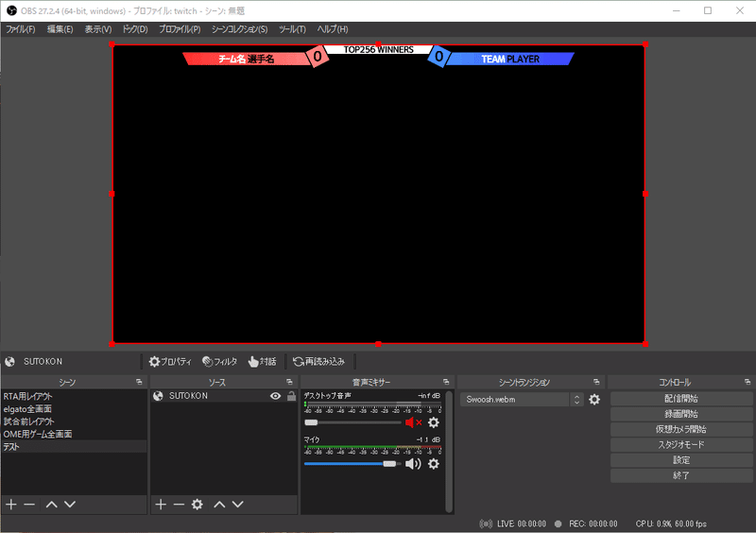Image resolution: width=756 pixels, height=533 pixels.
Task: Open the ファイル(F) menu
Action: pyautogui.click(x=20, y=29)
